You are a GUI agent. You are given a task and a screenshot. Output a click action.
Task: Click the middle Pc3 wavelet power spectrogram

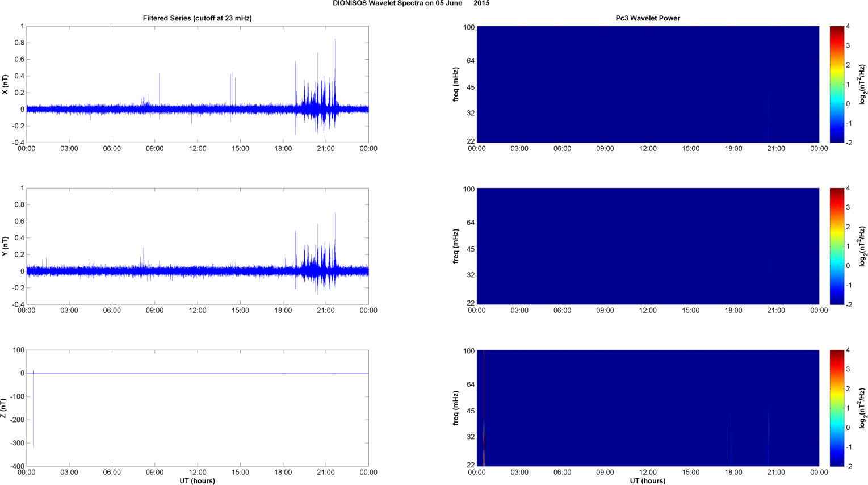648,246
